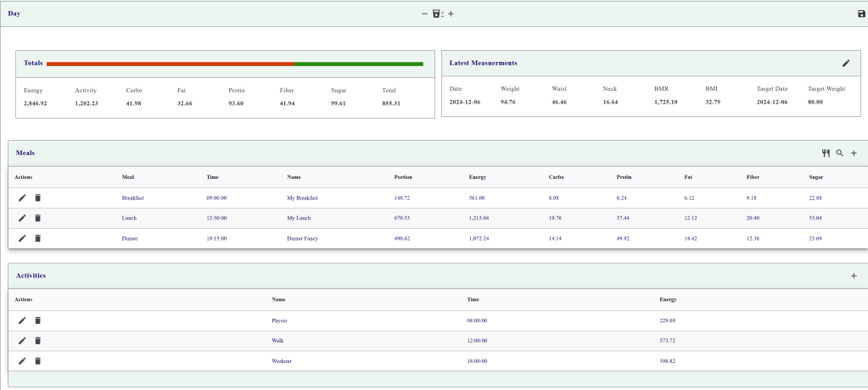Open the Dinner Fancy meal name
This screenshot has width=868, height=390.
pos(302,238)
